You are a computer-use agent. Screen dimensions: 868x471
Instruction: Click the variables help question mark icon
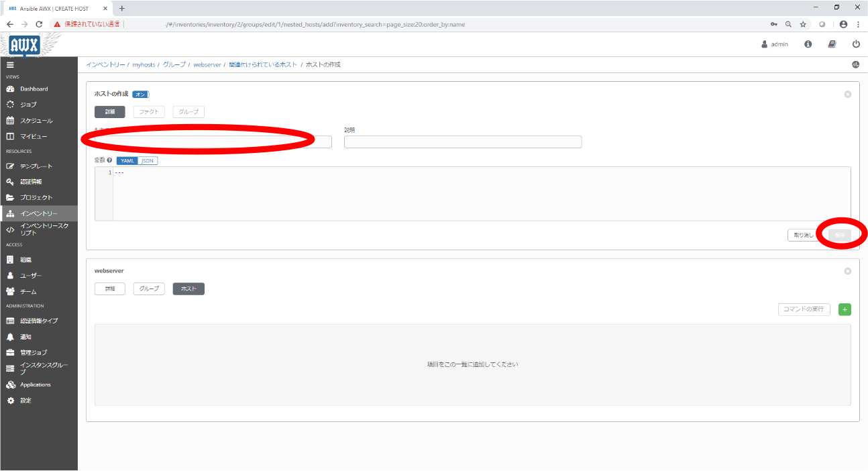(x=109, y=161)
